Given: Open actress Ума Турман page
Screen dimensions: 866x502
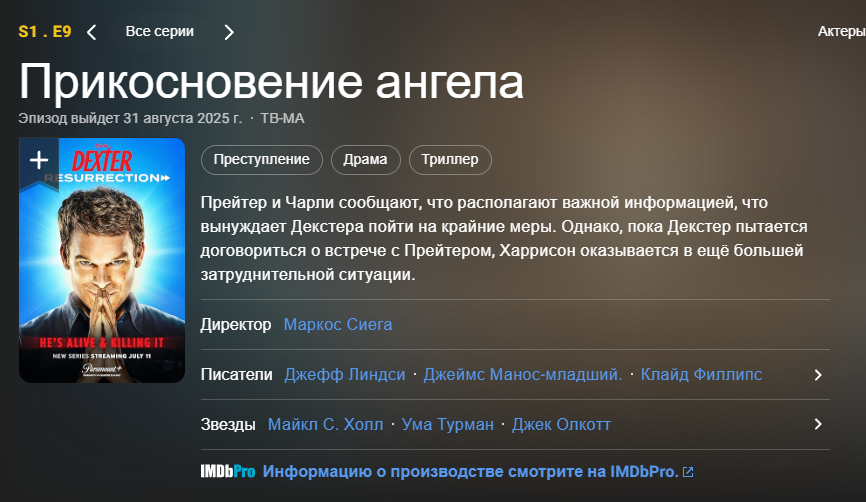Looking at the screenshot, I should pos(448,425).
